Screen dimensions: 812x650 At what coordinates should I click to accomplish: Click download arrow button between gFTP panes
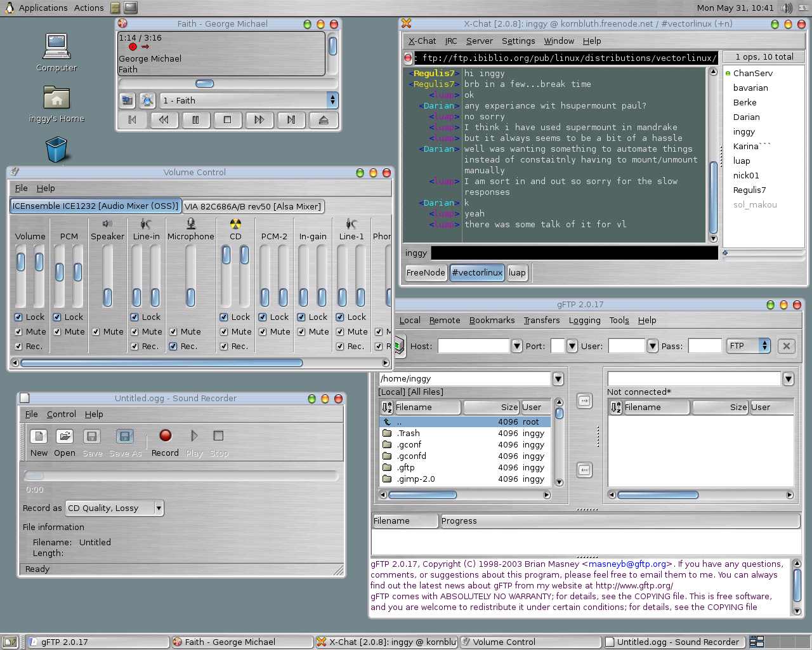coord(584,470)
